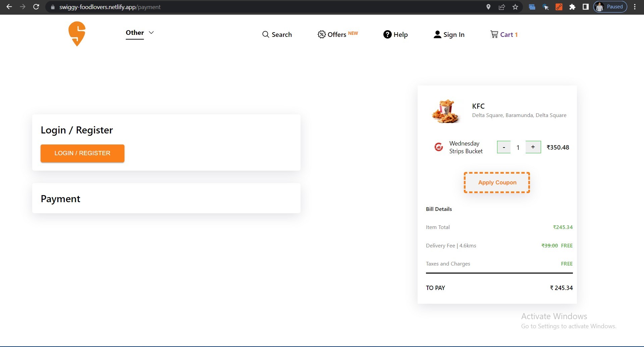Click the Paused profile button
This screenshot has height=347, width=644.
pos(610,7)
